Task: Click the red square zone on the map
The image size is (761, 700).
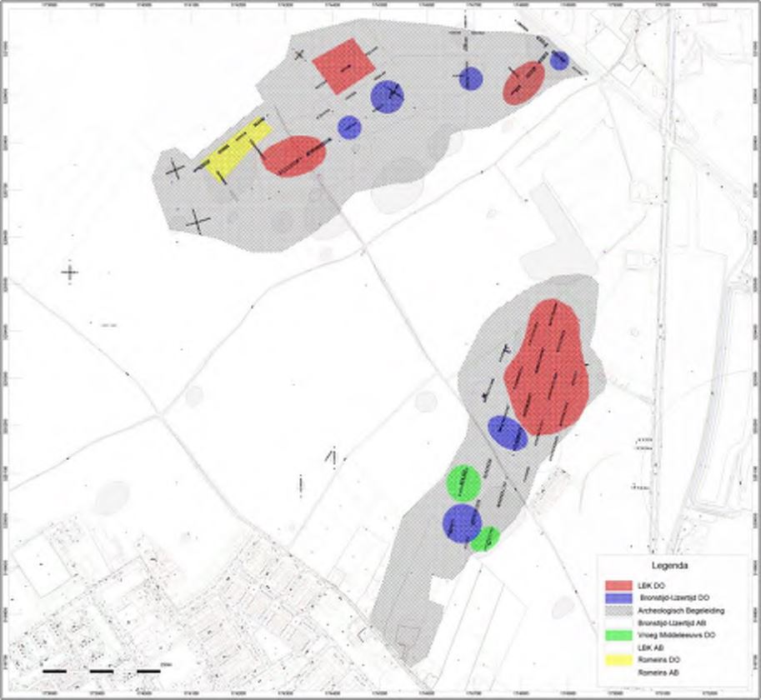Action: pyautogui.click(x=343, y=66)
